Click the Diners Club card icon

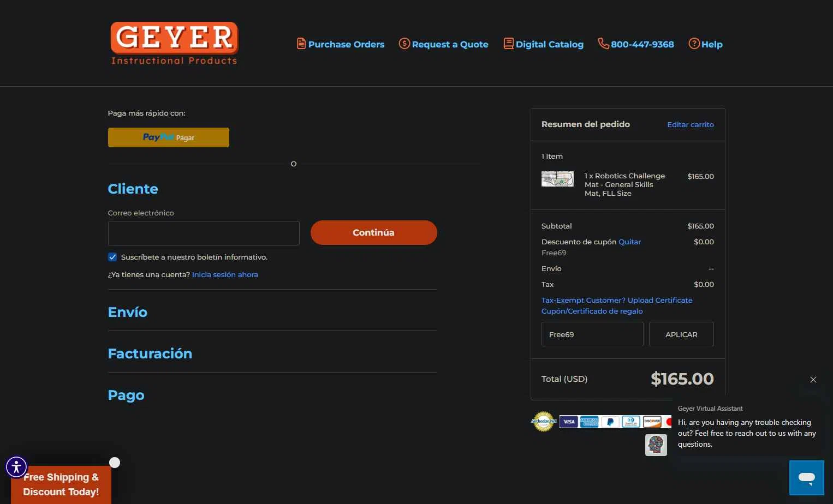(631, 422)
